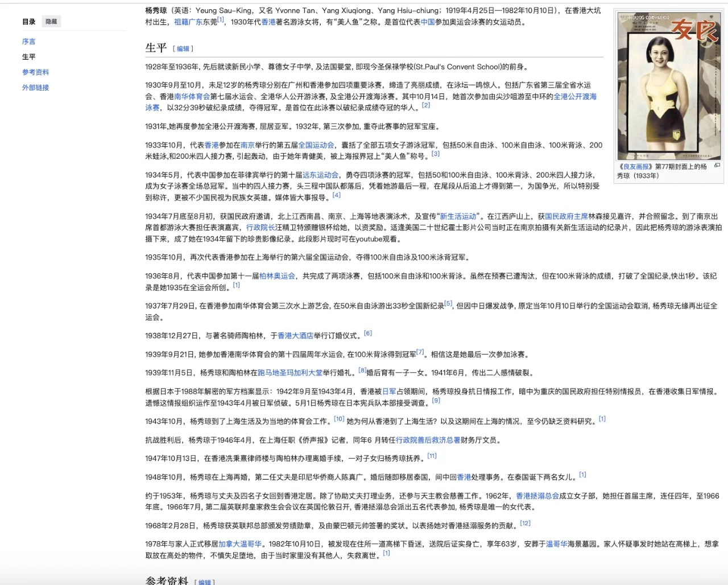The image size is (728, 585).
Task: Open the 加拿大温哥华 link
Action: coord(240,545)
